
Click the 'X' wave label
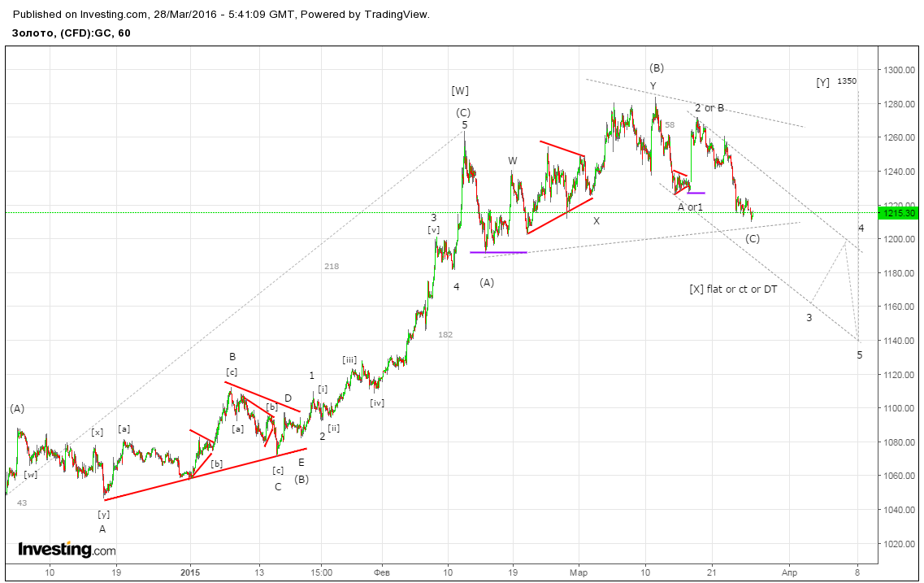(596, 221)
